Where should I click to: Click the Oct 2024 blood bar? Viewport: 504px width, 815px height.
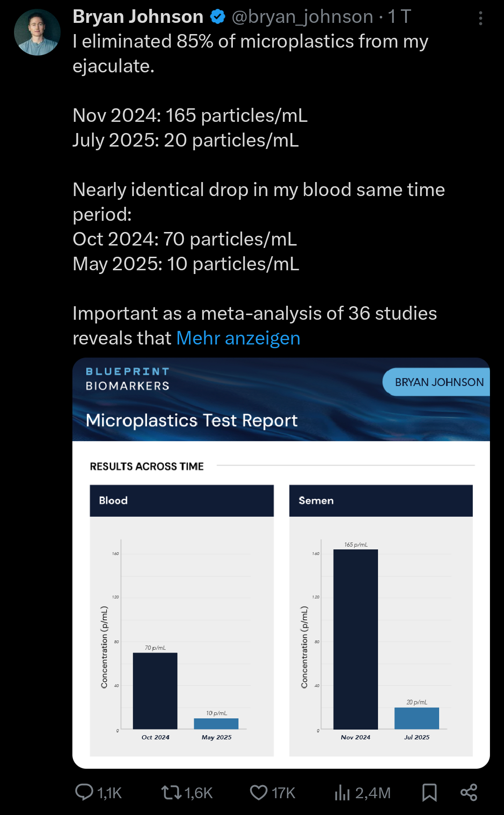[x=155, y=691]
